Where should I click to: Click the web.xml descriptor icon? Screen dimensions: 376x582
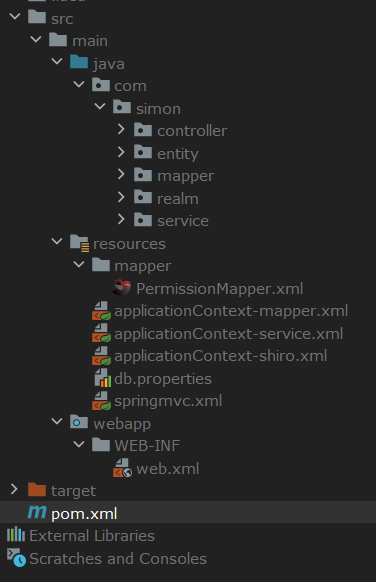(122, 468)
